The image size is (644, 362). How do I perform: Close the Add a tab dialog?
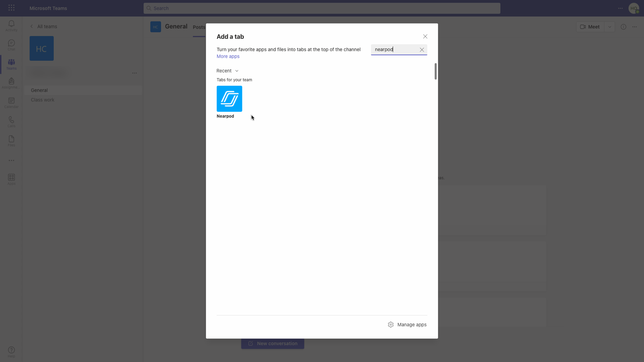click(x=425, y=36)
